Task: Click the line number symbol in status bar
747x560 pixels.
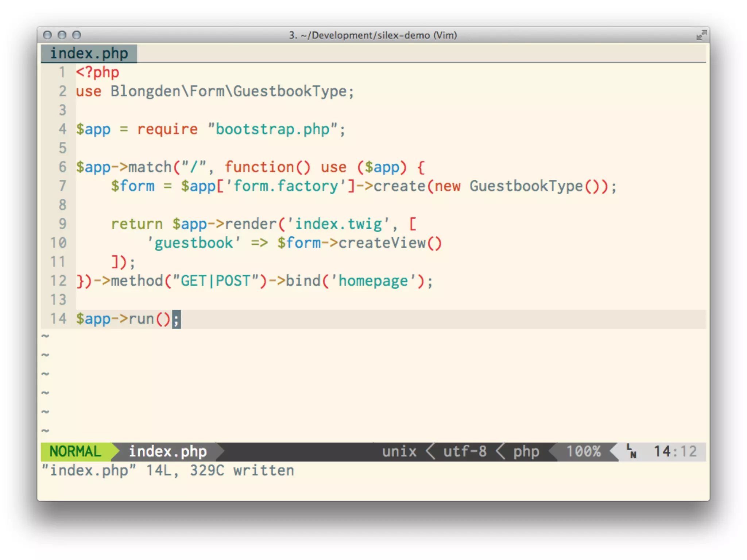Action: (x=631, y=451)
